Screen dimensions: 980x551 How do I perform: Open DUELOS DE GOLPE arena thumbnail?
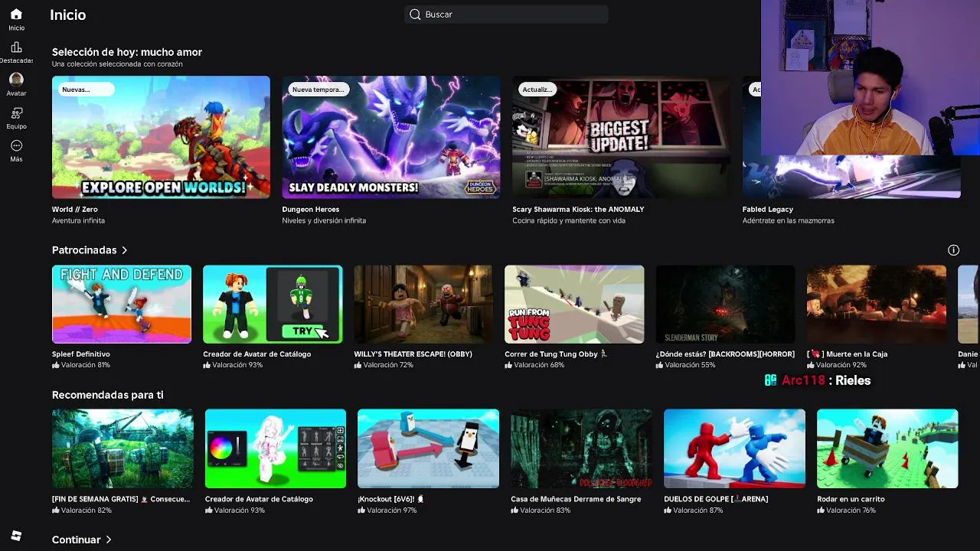(734, 448)
